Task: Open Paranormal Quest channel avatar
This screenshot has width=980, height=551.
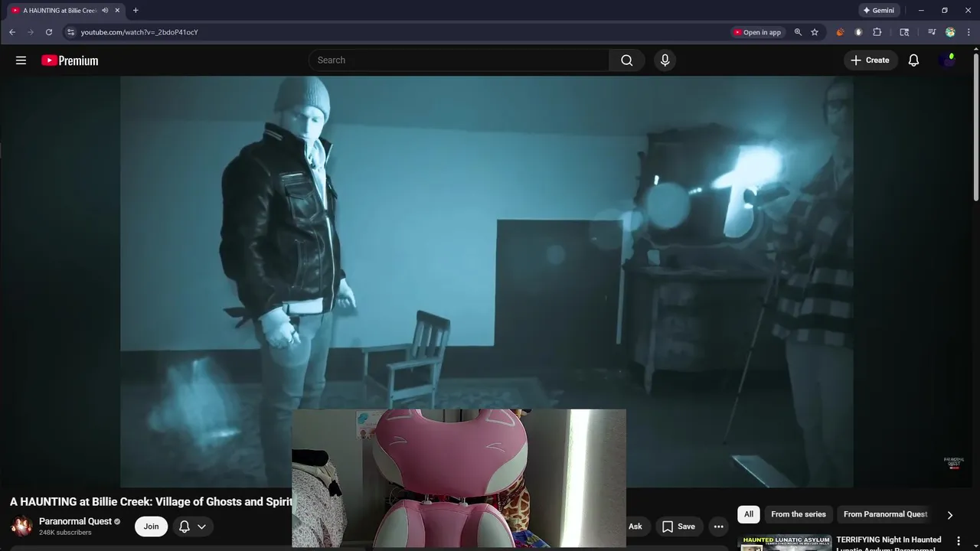Action: pyautogui.click(x=21, y=527)
